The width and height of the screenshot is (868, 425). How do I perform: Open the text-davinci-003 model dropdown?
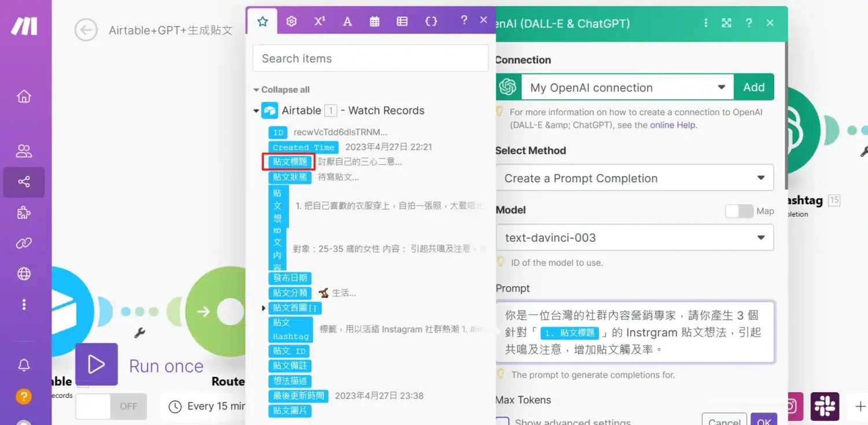tap(634, 238)
